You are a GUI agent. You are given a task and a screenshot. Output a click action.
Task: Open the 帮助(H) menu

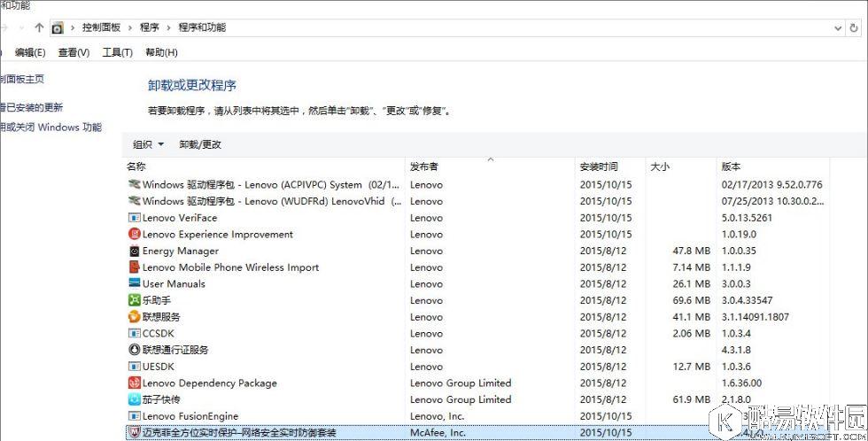coord(161,52)
